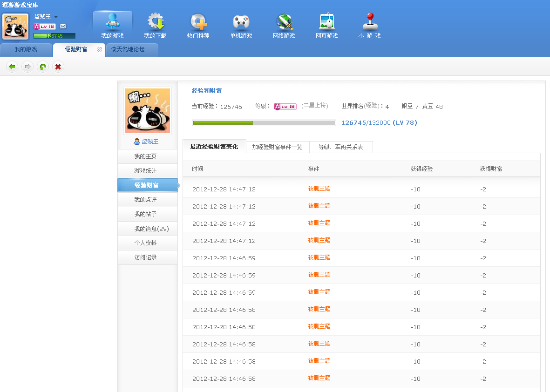The height and width of the screenshot is (392, 550).
Task: Select 经验财富 in sidebar
Action: click(x=147, y=185)
